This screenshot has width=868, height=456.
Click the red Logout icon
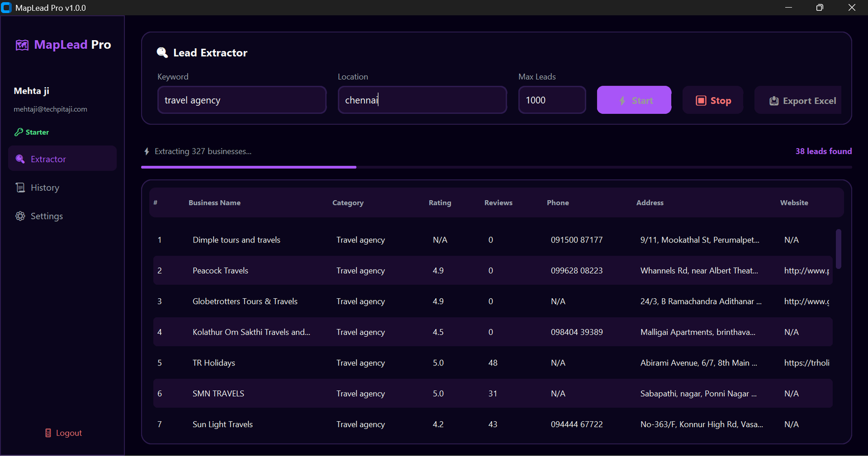(x=48, y=433)
